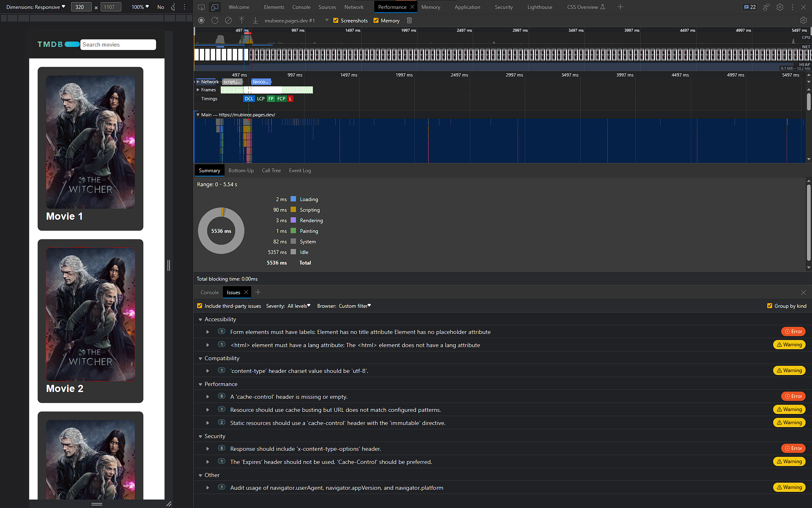
Task: Disable the Memory checkbox
Action: click(x=376, y=20)
